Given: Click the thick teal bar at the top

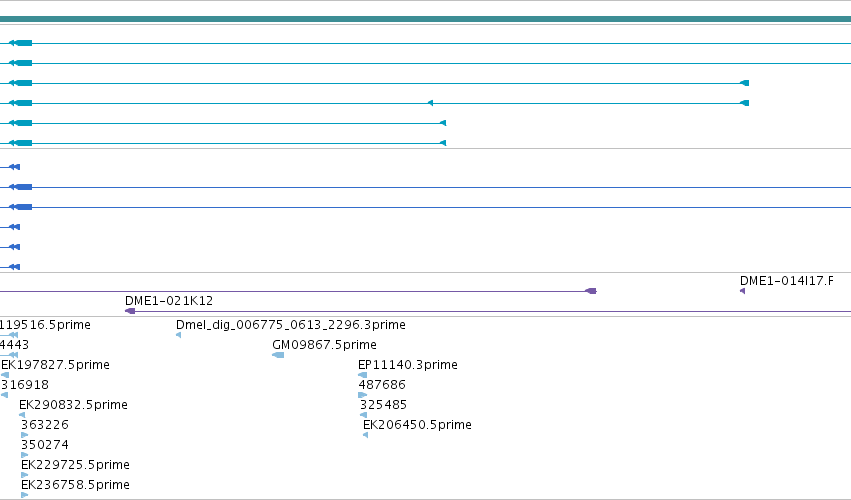Looking at the screenshot, I should [426, 19].
